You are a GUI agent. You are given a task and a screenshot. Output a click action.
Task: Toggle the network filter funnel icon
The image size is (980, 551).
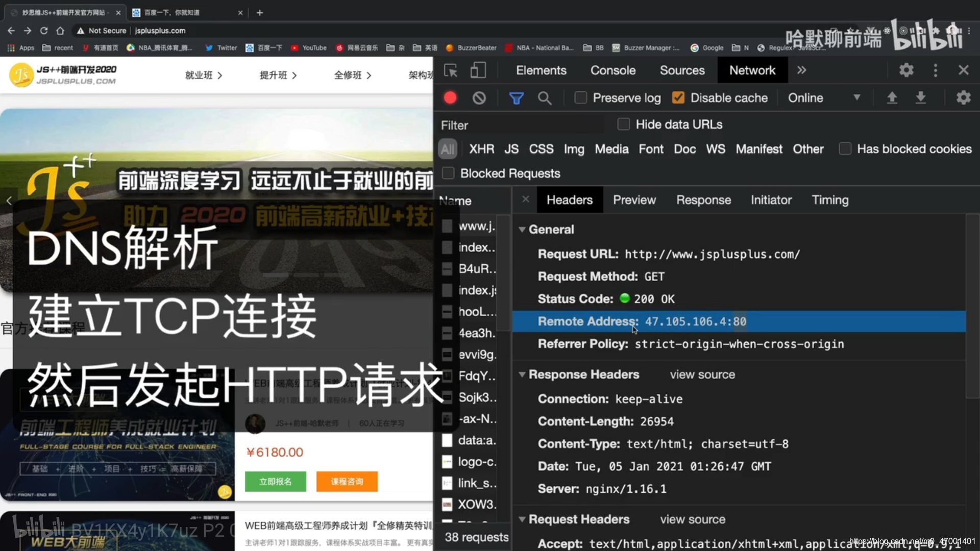click(516, 97)
